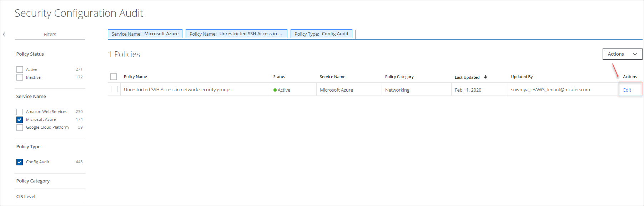Click the Last Updated sort arrow
The width and height of the screenshot is (644, 206).
coord(485,77)
